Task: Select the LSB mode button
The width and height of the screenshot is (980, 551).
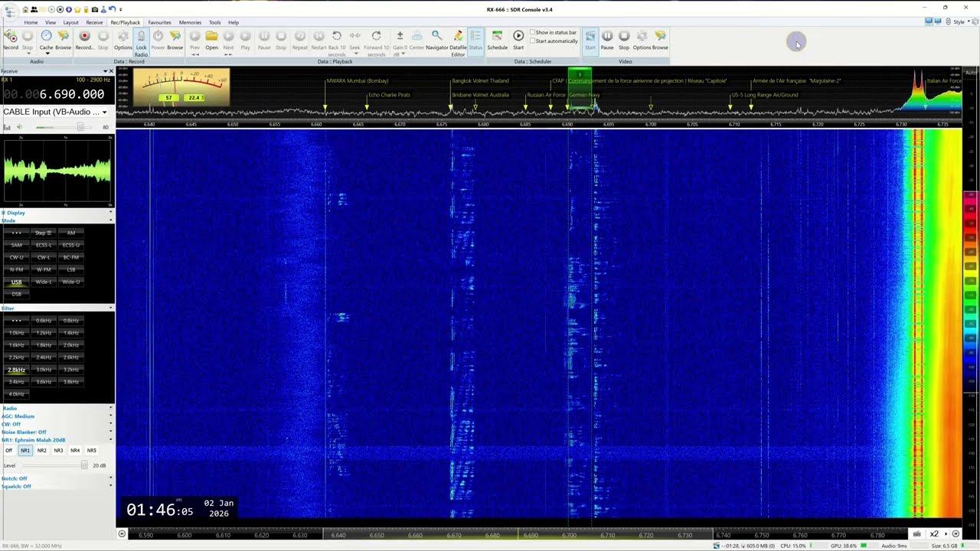Action: click(x=71, y=269)
